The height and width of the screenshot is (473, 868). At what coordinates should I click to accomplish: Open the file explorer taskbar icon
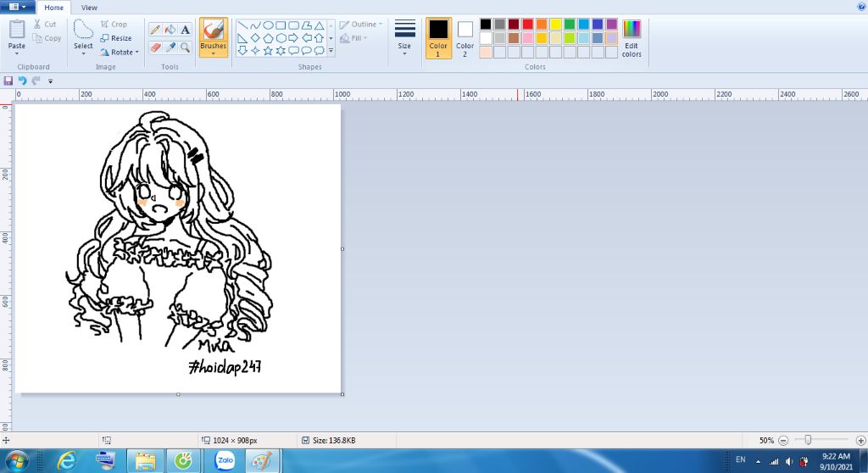coord(145,461)
